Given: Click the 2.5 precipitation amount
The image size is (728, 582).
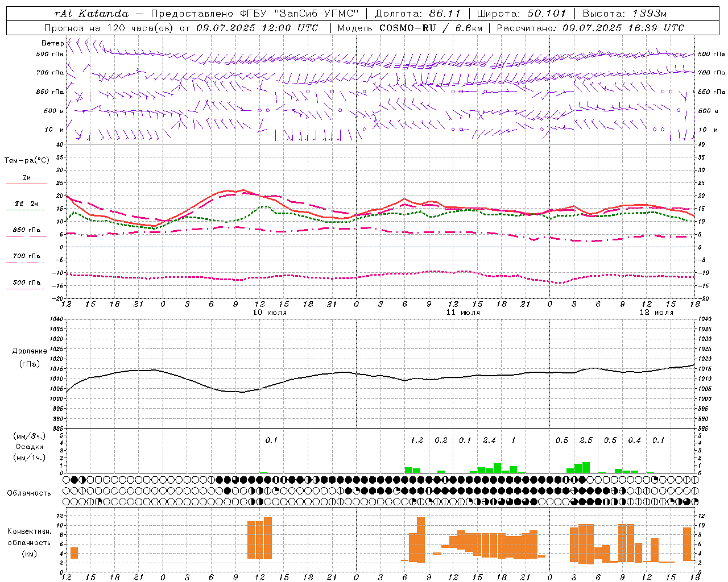Looking at the screenshot, I should coord(586,440).
